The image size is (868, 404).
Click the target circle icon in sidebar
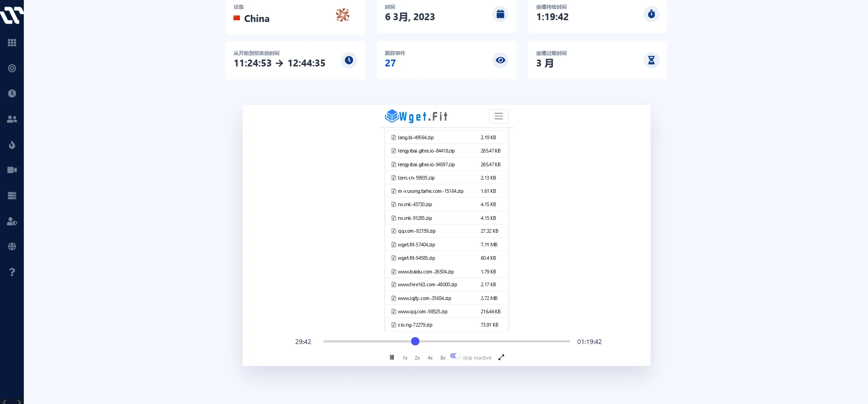tap(12, 68)
